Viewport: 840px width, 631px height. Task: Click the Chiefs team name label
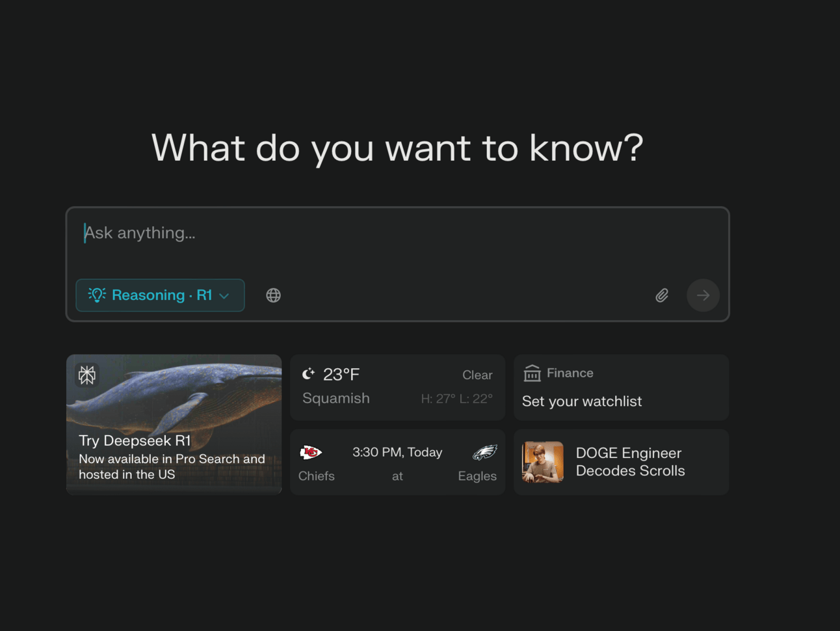[317, 476]
